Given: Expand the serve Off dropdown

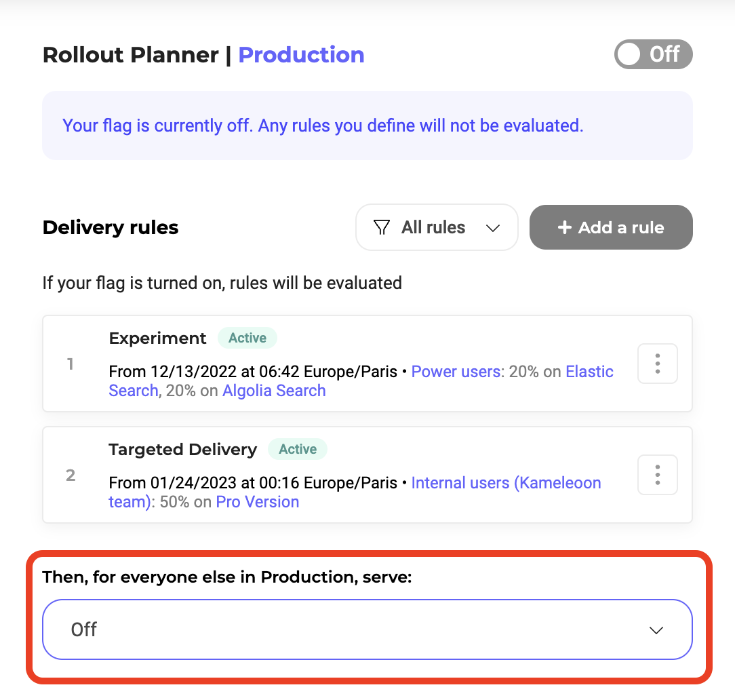Looking at the screenshot, I should point(367,629).
